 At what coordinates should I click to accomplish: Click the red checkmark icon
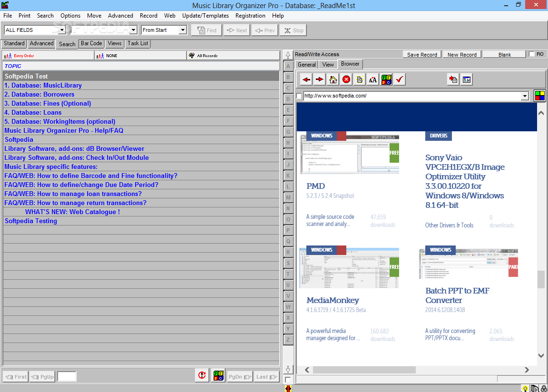(x=400, y=79)
